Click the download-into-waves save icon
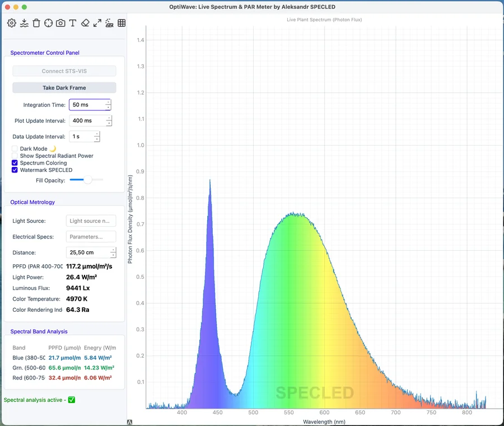The image size is (504, 426). coord(24,23)
